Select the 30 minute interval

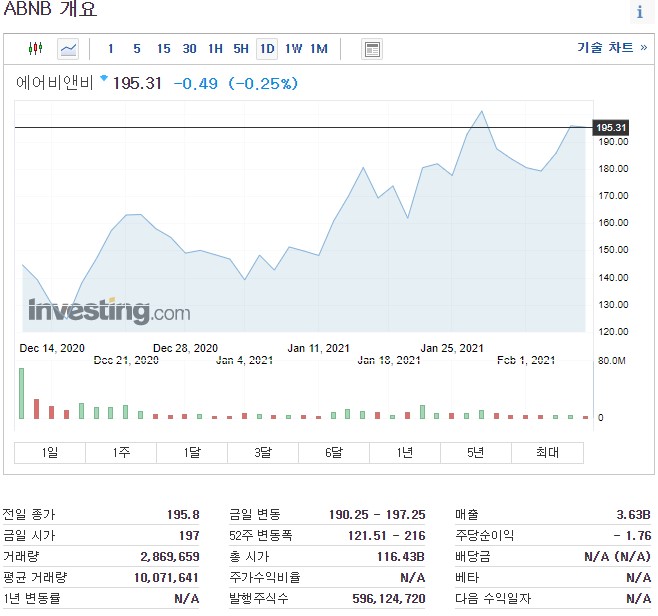[189, 49]
